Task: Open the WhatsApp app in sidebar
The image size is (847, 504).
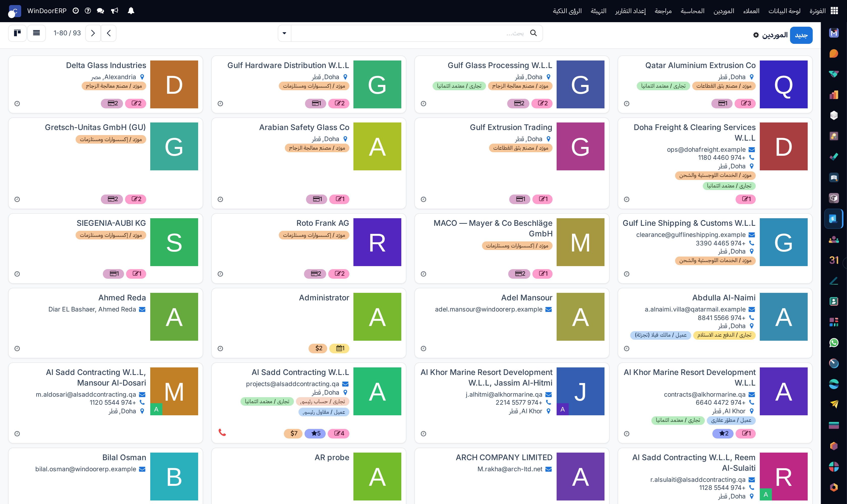Action: (834, 343)
